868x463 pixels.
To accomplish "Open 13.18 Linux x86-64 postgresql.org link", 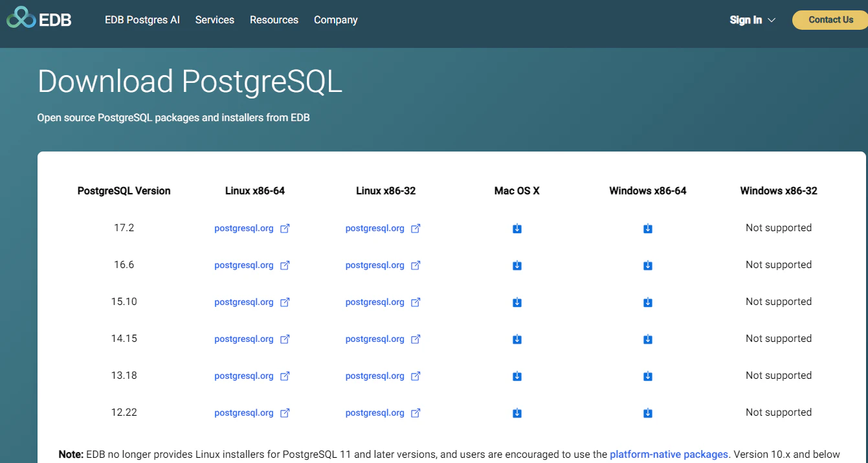I will click(x=252, y=376).
